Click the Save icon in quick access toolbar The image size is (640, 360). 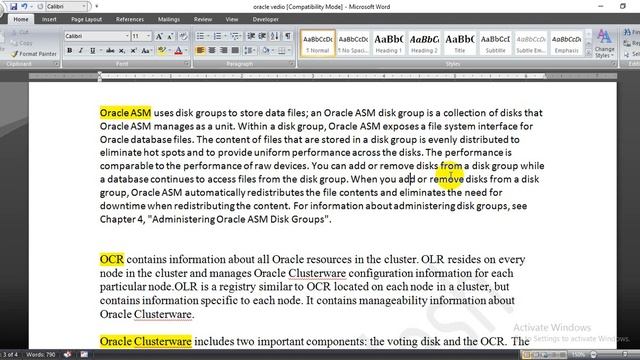(13, 7)
